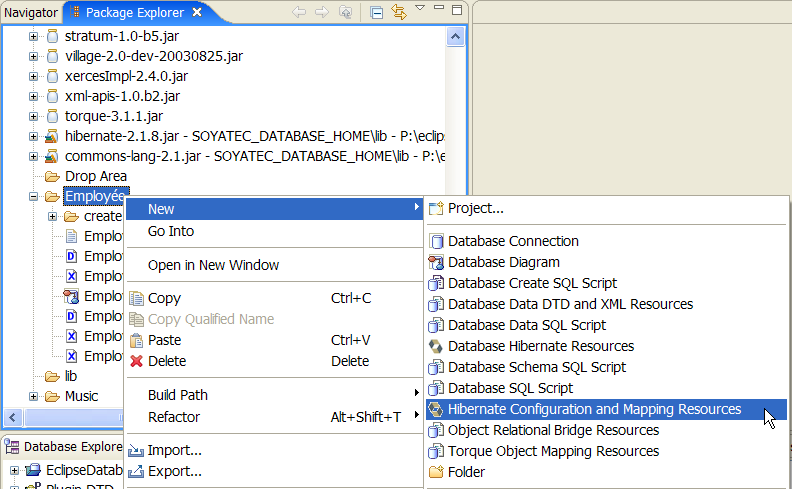
Task: Select Hibernate Configuration and Mapping Resources
Action: [x=607, y=409]
